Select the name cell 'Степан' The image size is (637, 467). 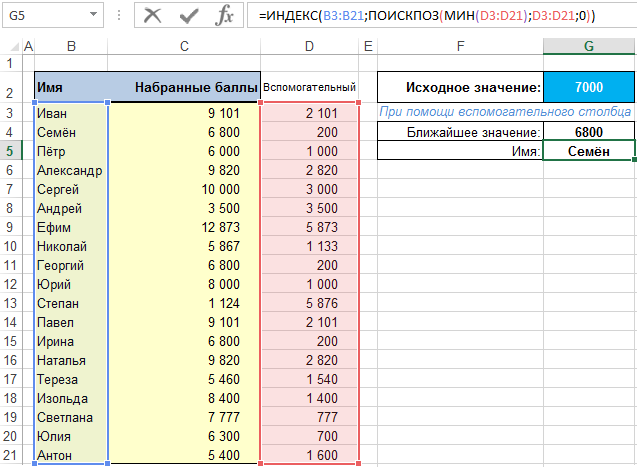(x=71, y=303)
